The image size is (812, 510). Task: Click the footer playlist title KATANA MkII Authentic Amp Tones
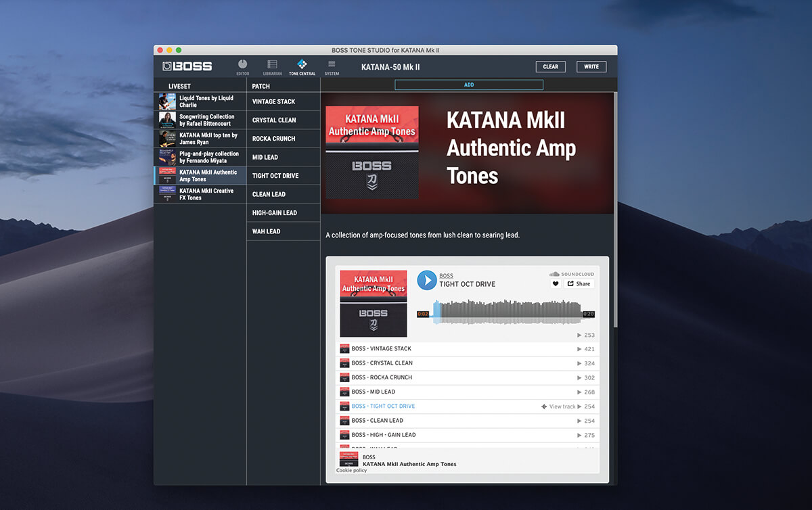point(409,464)
